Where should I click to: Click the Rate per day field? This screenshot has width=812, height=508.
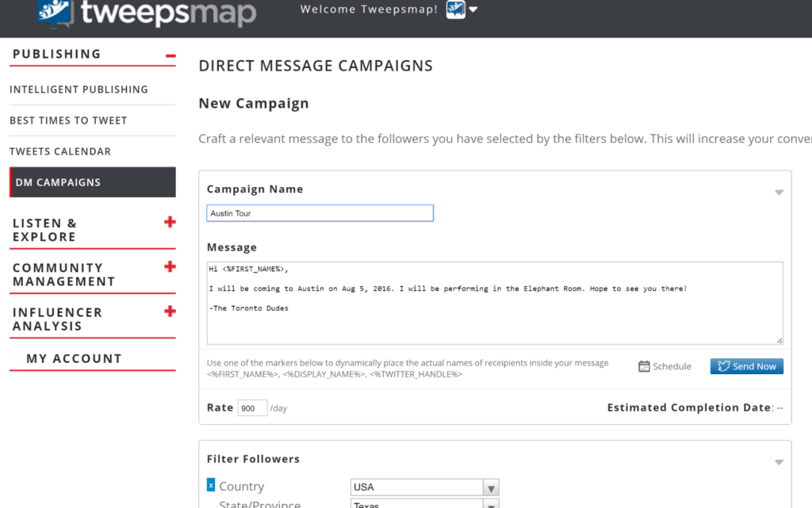point(252,408)
